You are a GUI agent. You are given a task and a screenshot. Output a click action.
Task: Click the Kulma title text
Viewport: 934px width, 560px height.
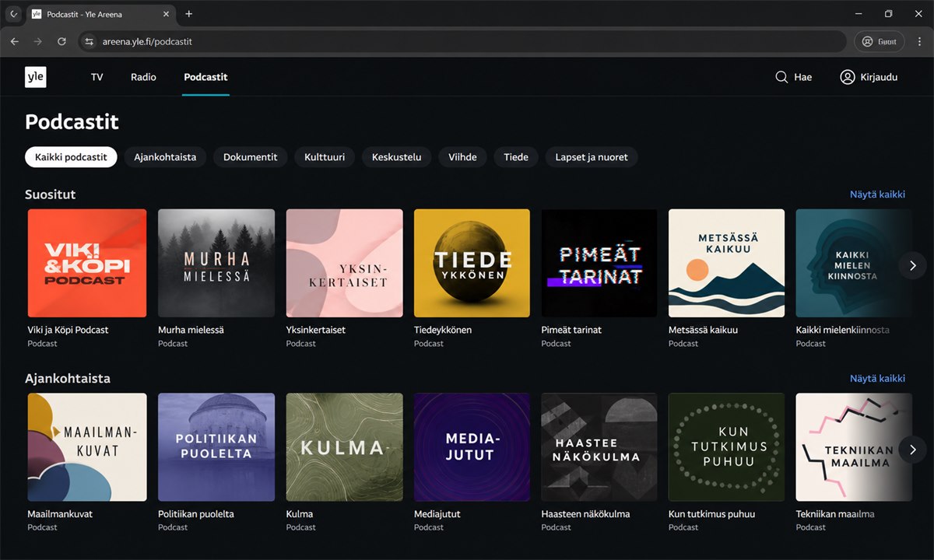[300, 514]
